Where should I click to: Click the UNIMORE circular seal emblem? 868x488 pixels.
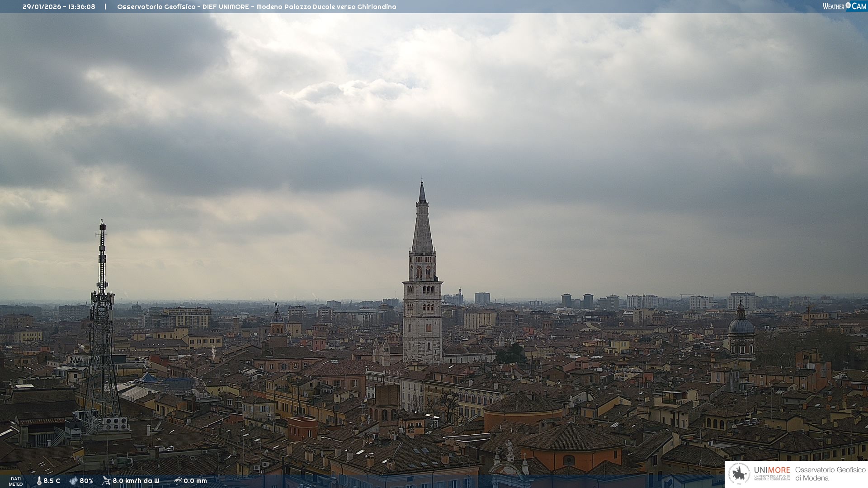coord(739,474)
